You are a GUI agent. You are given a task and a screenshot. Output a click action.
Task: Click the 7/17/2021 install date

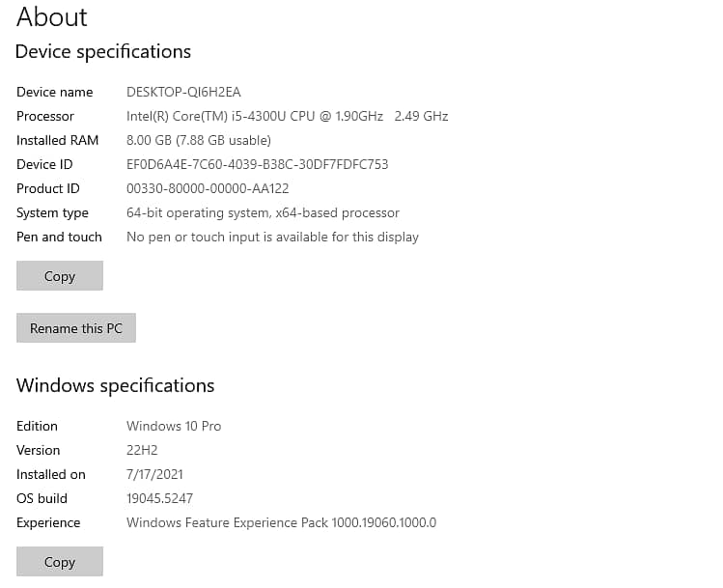pyautogui.click(x=154, y=475)
